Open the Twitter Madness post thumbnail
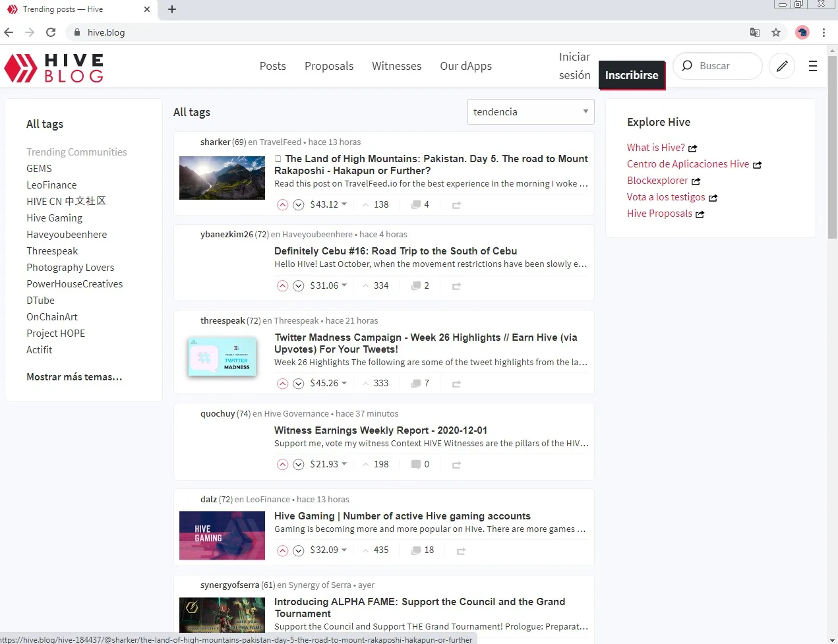Image resolution: width=838 pixels, height=644 pixels. 222,357
